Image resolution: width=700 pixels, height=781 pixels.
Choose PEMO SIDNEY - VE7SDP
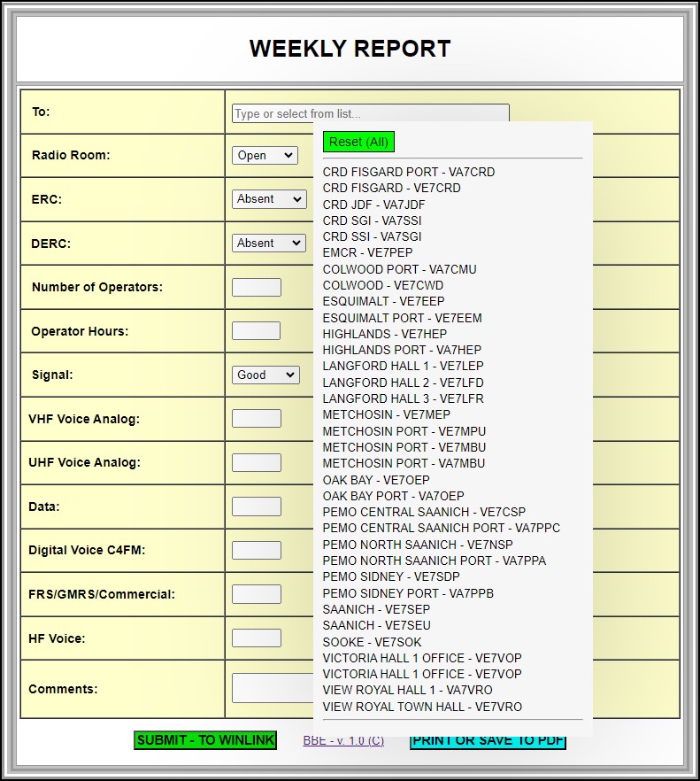391,576
